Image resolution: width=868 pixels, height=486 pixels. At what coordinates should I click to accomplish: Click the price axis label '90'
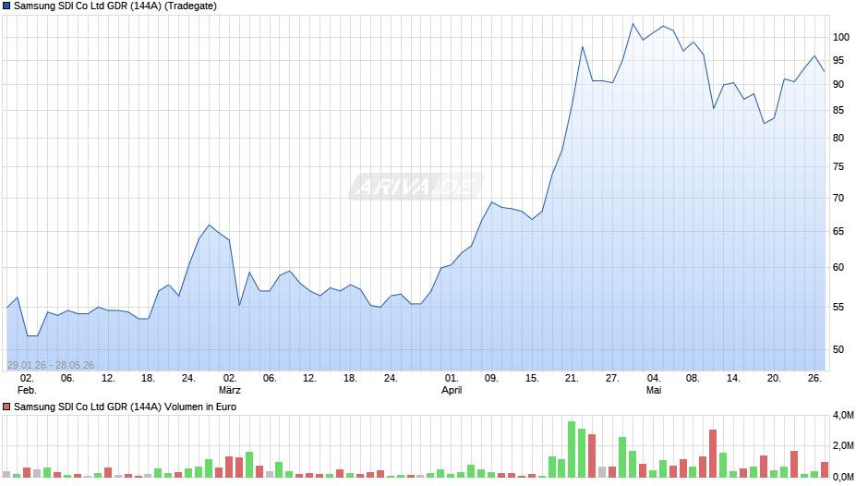[838, 84]
